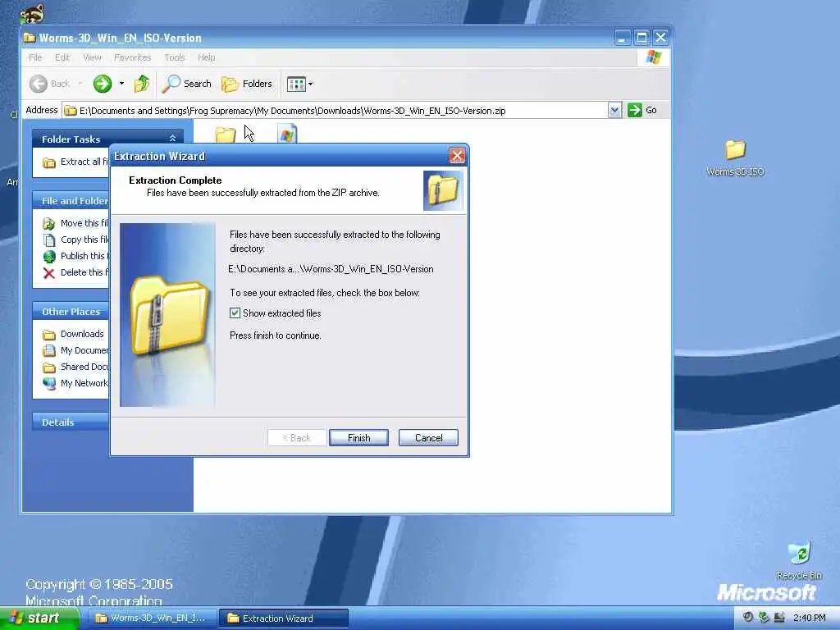Click Delete this file task
The width and height of the screenshot is (840, 630).
click(x=84, y=272)
